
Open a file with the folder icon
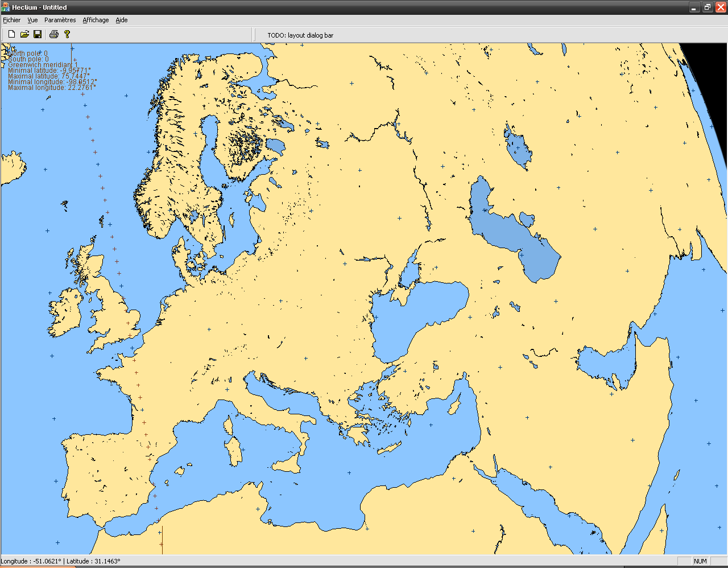tap(24, 35)
